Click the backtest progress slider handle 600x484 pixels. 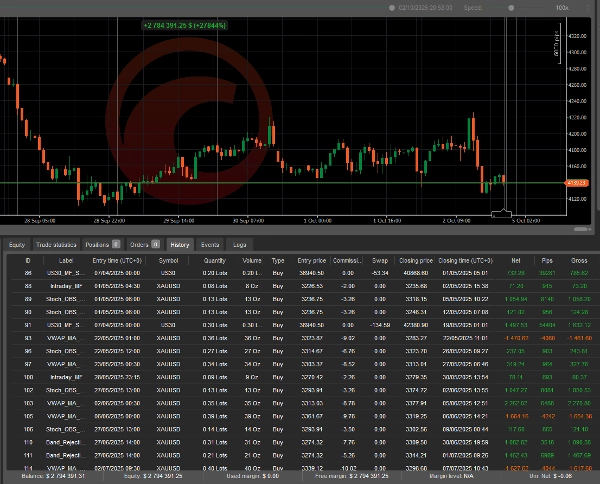(x=392, y=8)
